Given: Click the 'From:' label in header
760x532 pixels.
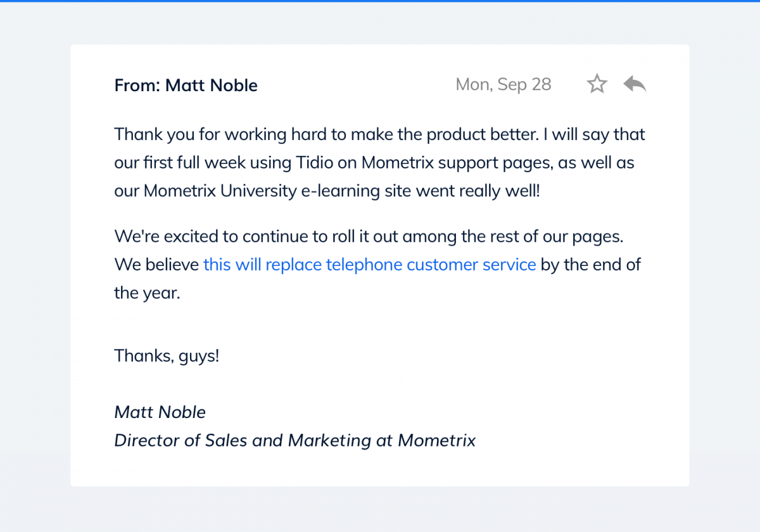Looking at the screenshot, I should [x=137, y=85].
